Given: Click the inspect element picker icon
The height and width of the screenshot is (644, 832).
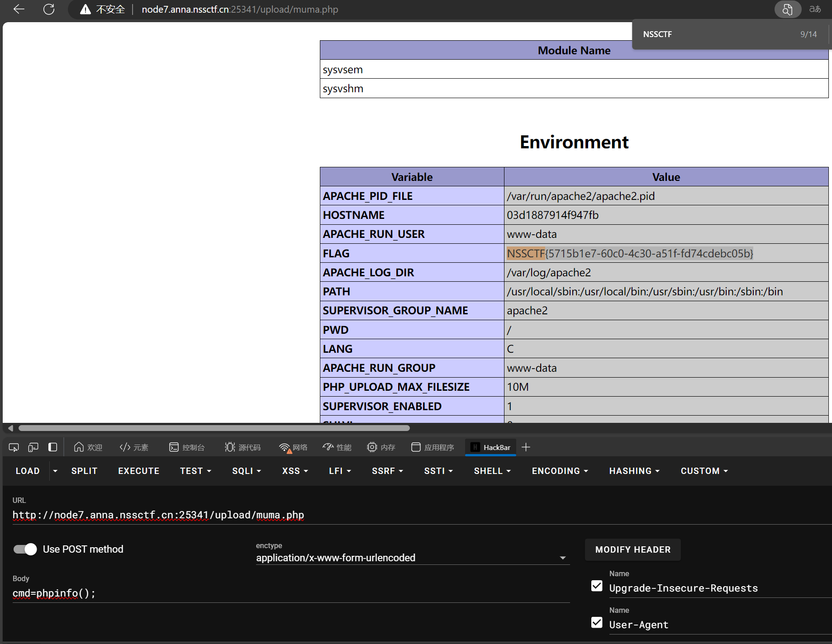Looking at the screenshot, I should coord(14,447).
